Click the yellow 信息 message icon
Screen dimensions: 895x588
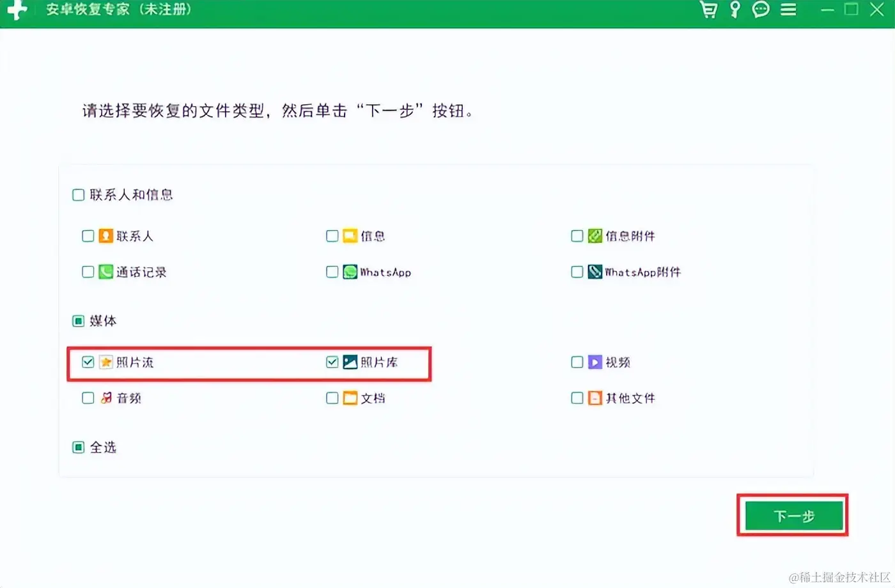click(x=350, y=236)
